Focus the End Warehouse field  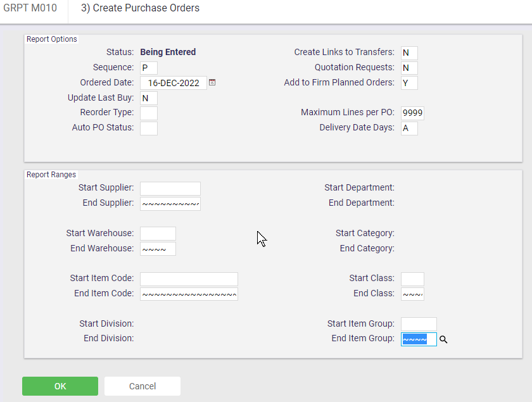[158, 249]
